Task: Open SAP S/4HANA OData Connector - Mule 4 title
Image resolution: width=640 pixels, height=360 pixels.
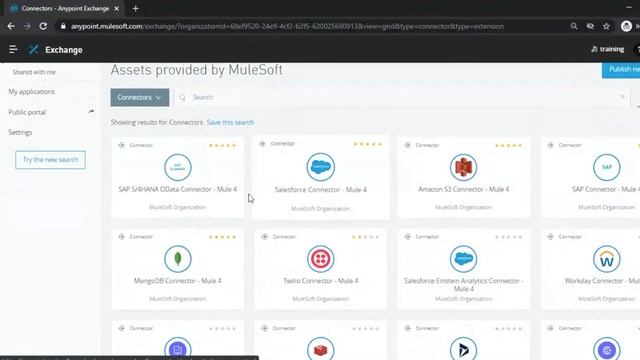Action: point(178,189)
